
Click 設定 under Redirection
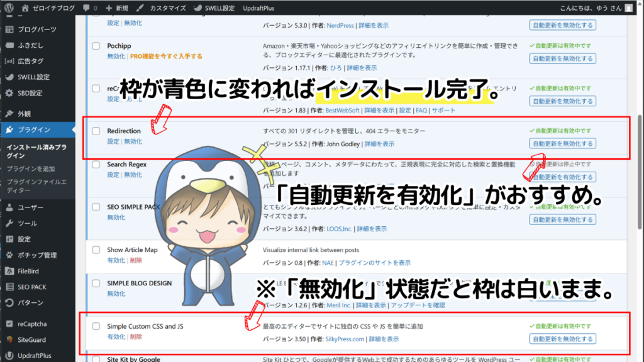tap(113, 141)
